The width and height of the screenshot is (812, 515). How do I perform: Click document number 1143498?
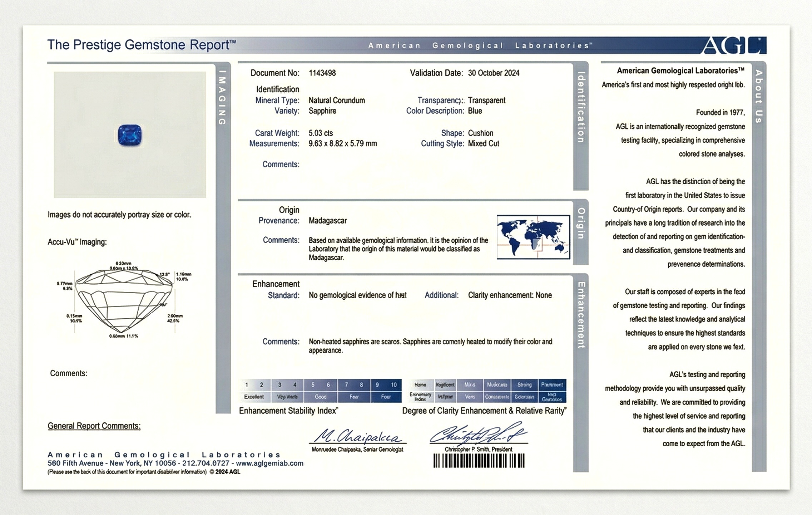322,73
